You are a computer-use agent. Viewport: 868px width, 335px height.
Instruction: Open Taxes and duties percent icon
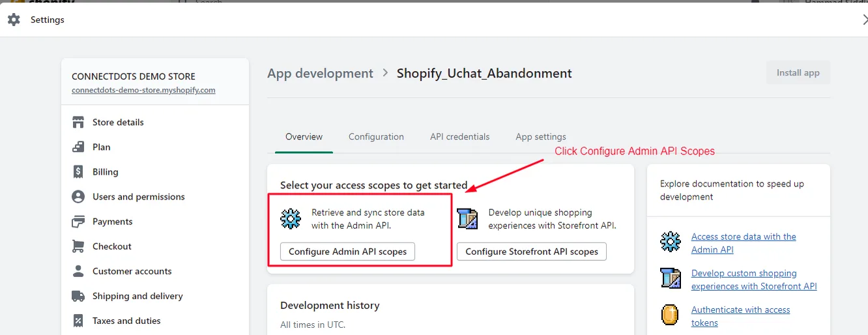78,321
